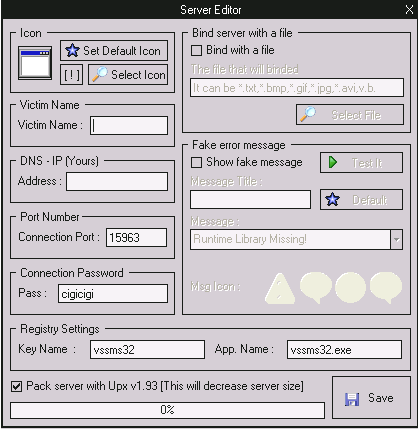This screenshot has width=418, height=429.
Task: Click the green play Test It button
Action: tap(361, 163)
